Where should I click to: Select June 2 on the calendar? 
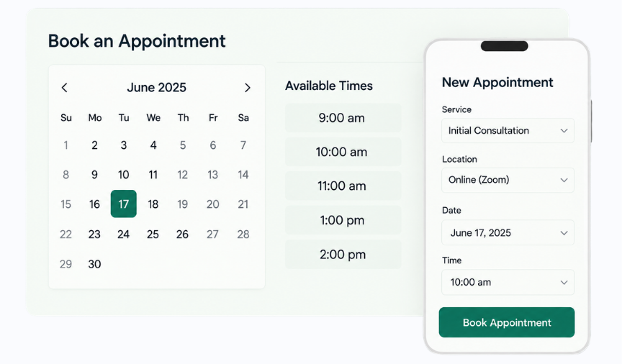tap(94, 145)
